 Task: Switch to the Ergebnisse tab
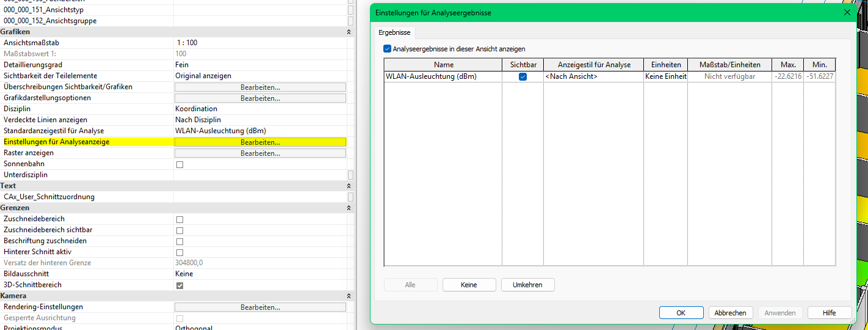click(394, 32)
